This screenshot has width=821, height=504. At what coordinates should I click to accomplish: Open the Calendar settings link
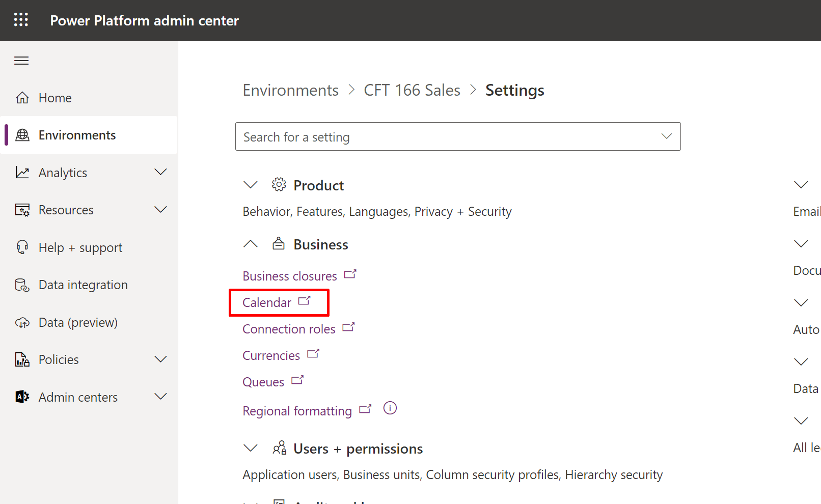[267, 302]
